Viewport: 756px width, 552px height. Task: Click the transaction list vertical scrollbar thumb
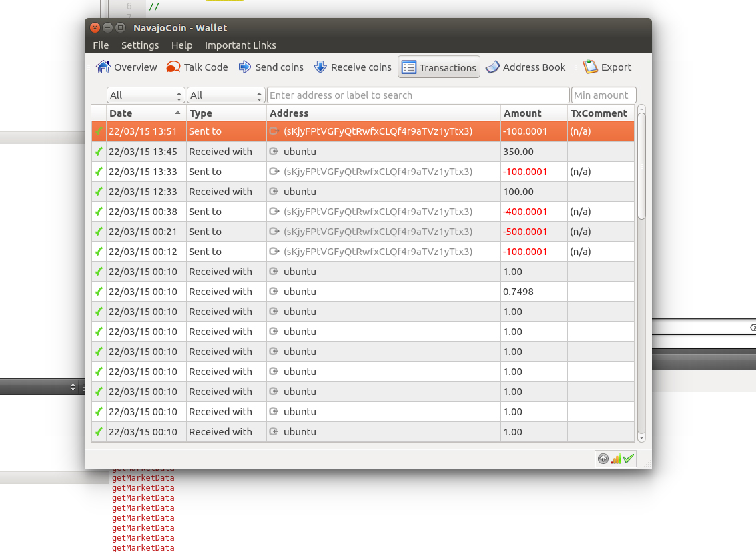pos(641,166)
